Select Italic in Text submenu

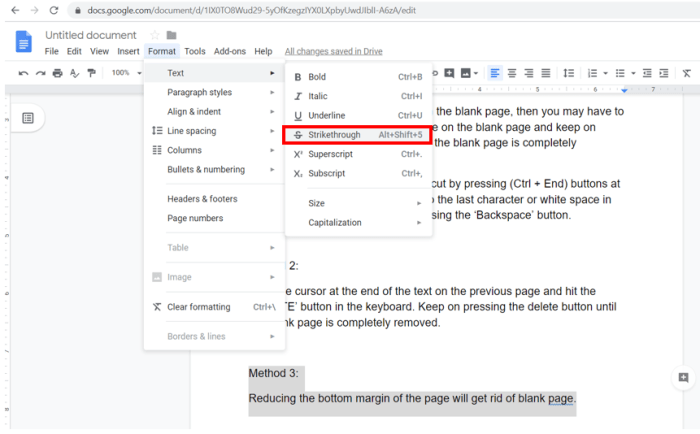[x=358, y=96]
